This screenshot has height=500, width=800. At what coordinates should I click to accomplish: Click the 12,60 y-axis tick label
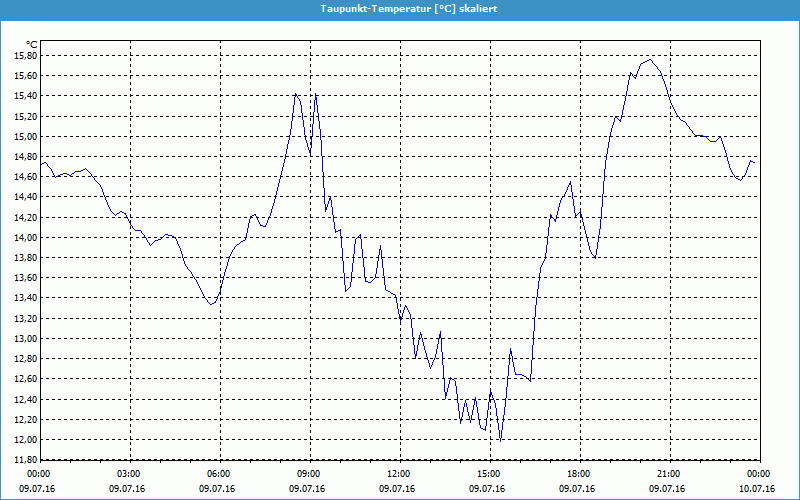(24, 379)
